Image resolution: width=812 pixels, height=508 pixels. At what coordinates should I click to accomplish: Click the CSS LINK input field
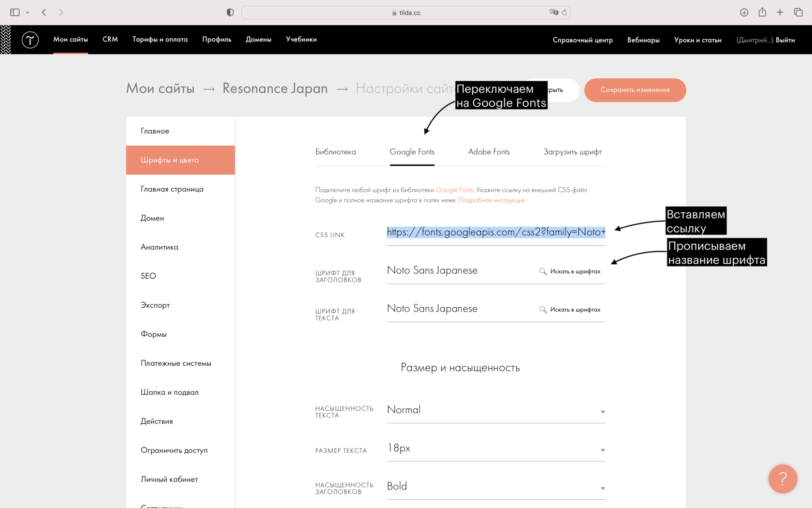point(496,233)
